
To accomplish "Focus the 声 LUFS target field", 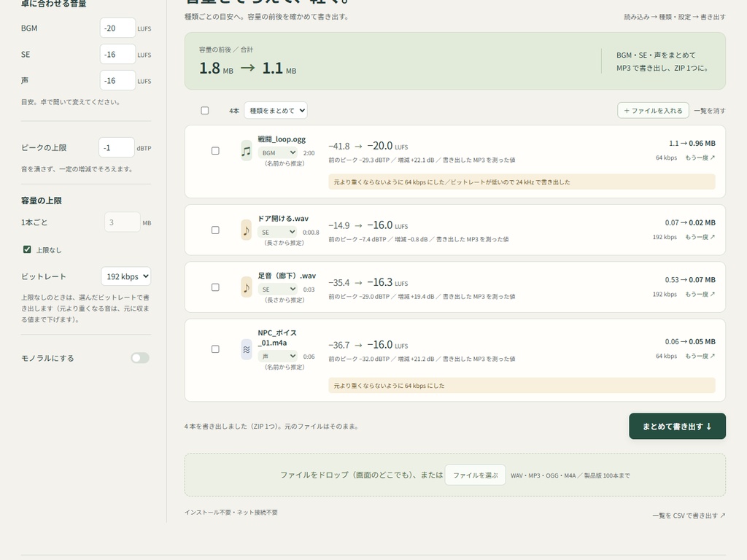I will (117, 80).
